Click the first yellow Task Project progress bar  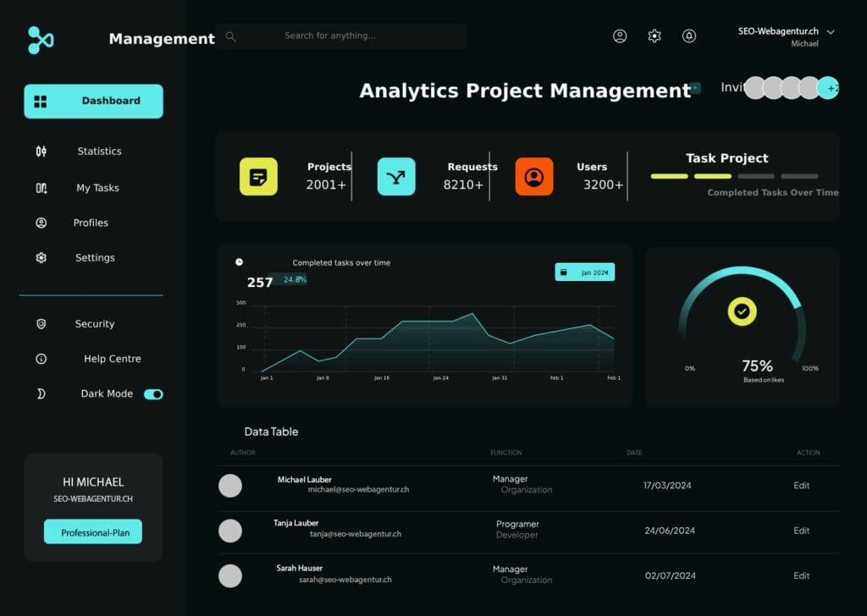669,176
